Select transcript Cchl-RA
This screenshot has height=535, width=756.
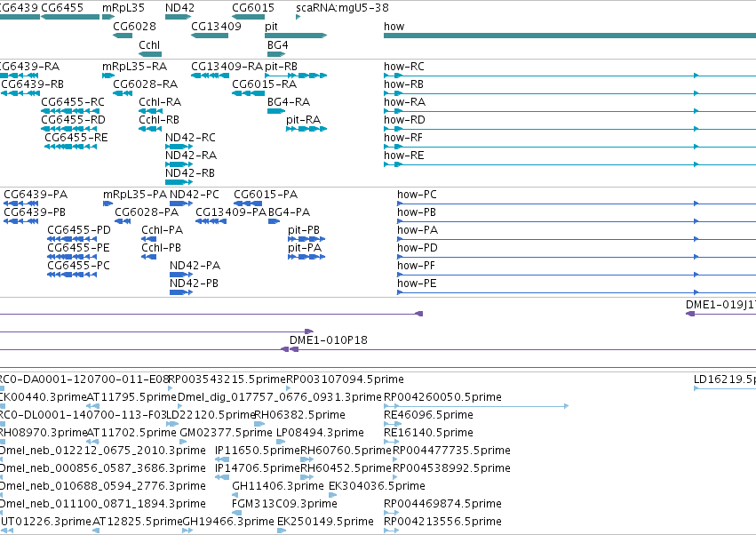[160, 102]
